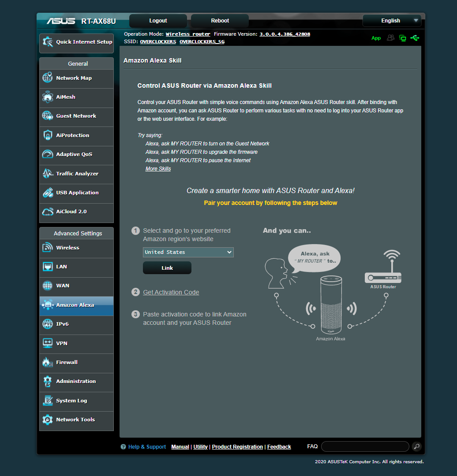The height and width of the screenshot is (476, 457).
Task: Click the firmware version link
Action: (x=285, y=34)
